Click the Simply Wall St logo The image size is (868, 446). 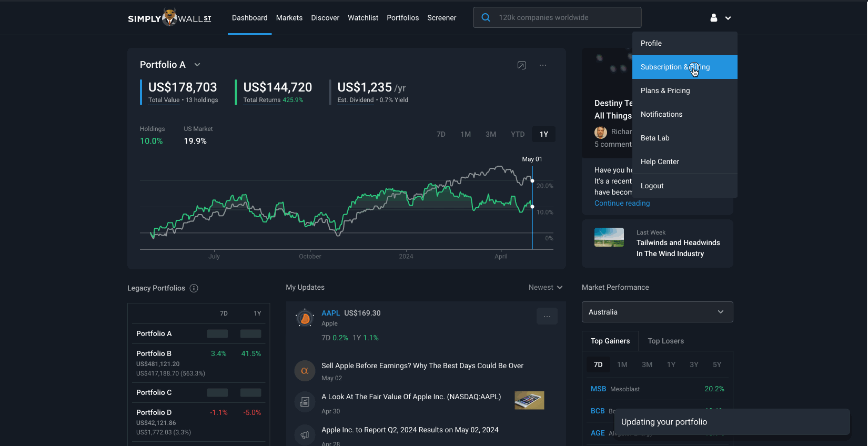tap(169, 18)
